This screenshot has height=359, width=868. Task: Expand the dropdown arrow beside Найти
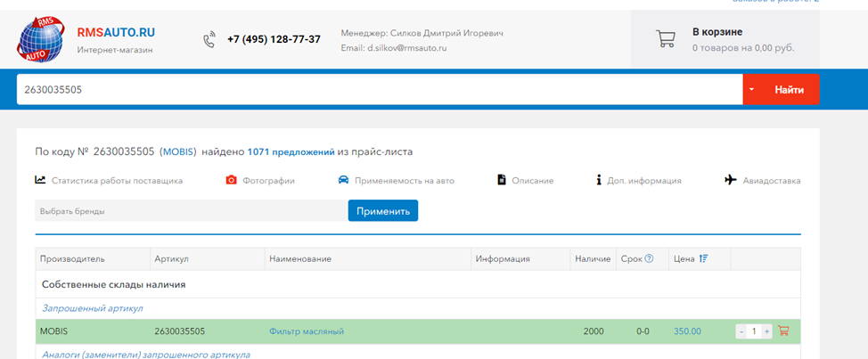(x=752, y=90)
